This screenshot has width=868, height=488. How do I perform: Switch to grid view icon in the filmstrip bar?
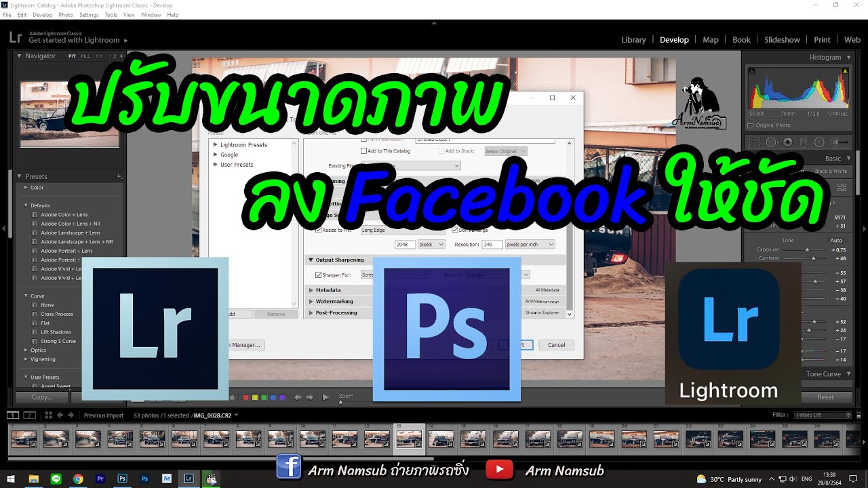[x=48, y=415]
